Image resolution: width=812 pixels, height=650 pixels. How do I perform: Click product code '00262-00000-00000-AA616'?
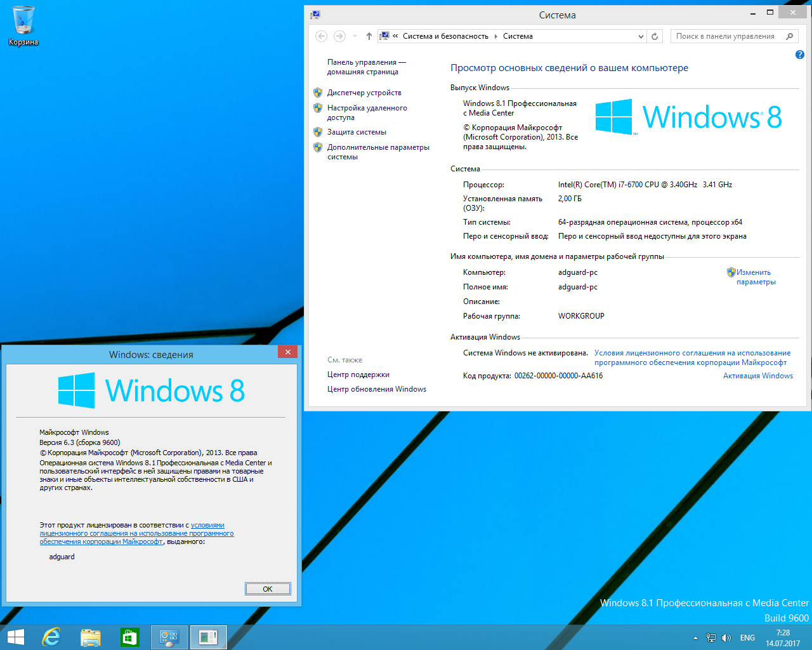558,376
